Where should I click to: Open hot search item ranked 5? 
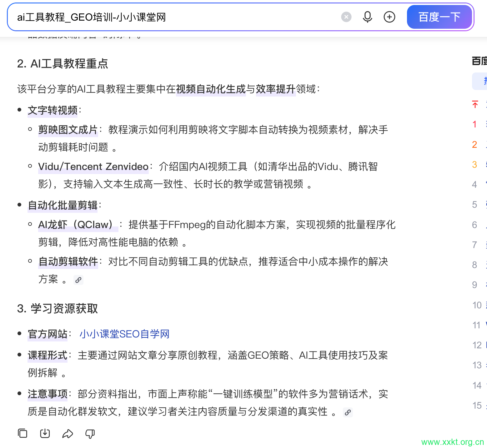[480, 205]
